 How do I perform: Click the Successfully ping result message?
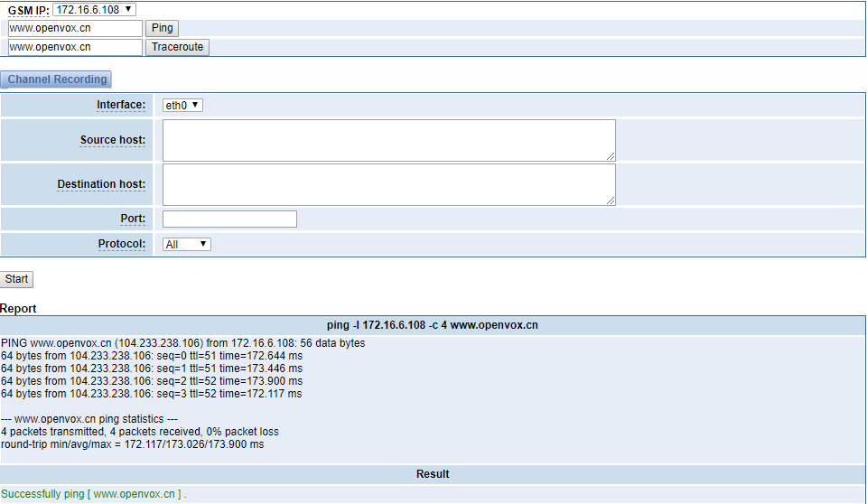pyautogui.click(x=93, y=494)
